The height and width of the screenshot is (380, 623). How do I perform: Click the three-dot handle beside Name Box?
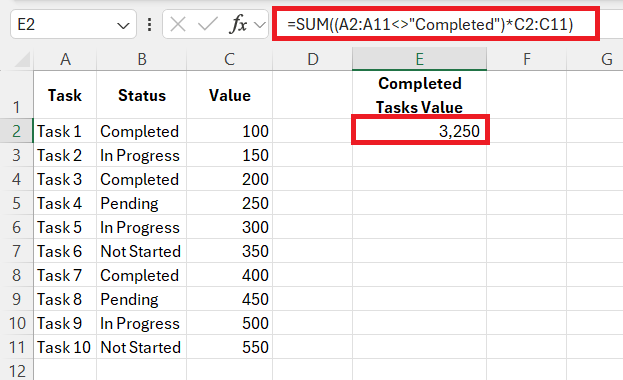(149, 25)
